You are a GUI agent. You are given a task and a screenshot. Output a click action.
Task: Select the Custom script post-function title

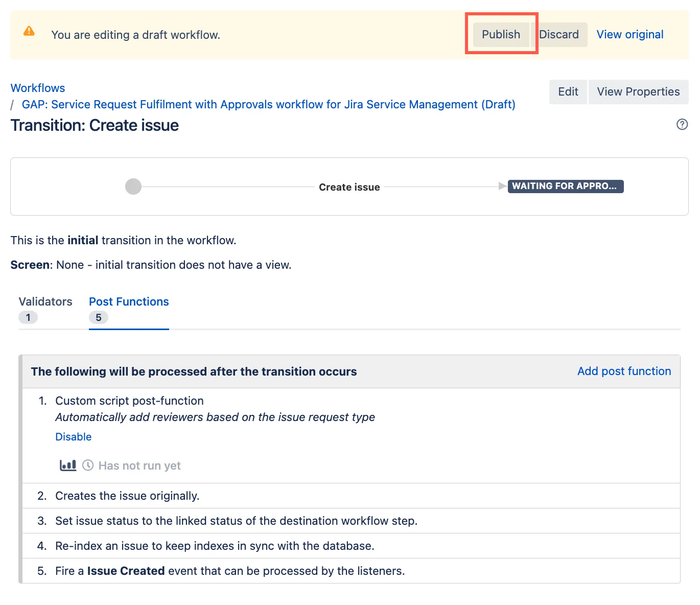tap(129, 401)
